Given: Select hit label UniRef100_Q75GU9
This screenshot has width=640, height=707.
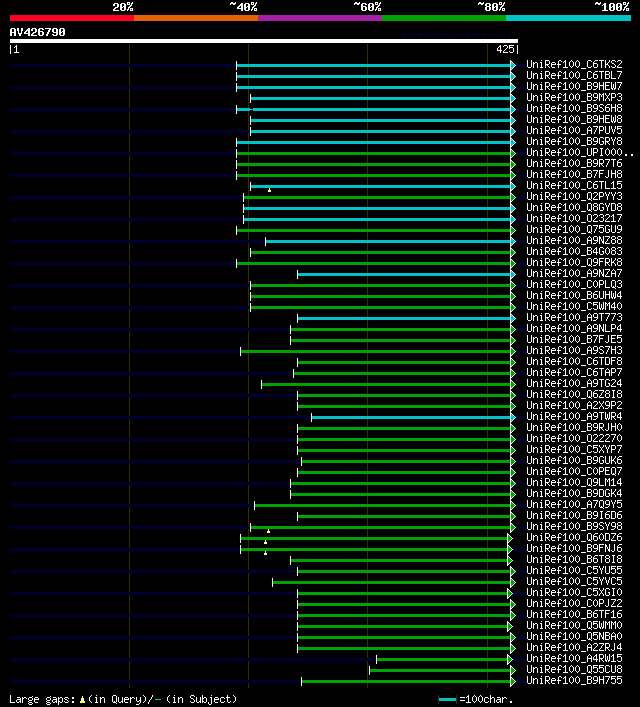Looking at the screenshot, I should point(574,230).
